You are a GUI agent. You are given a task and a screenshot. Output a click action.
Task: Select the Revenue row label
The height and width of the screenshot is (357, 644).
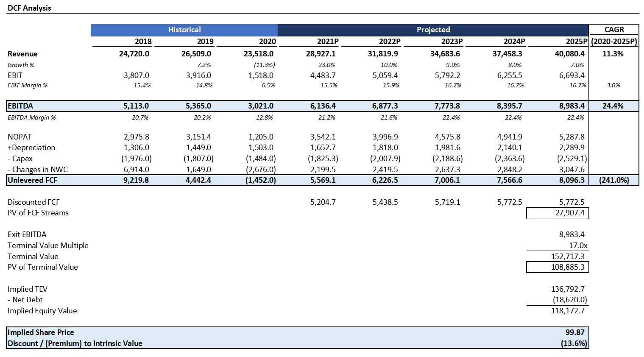point(22,54)
